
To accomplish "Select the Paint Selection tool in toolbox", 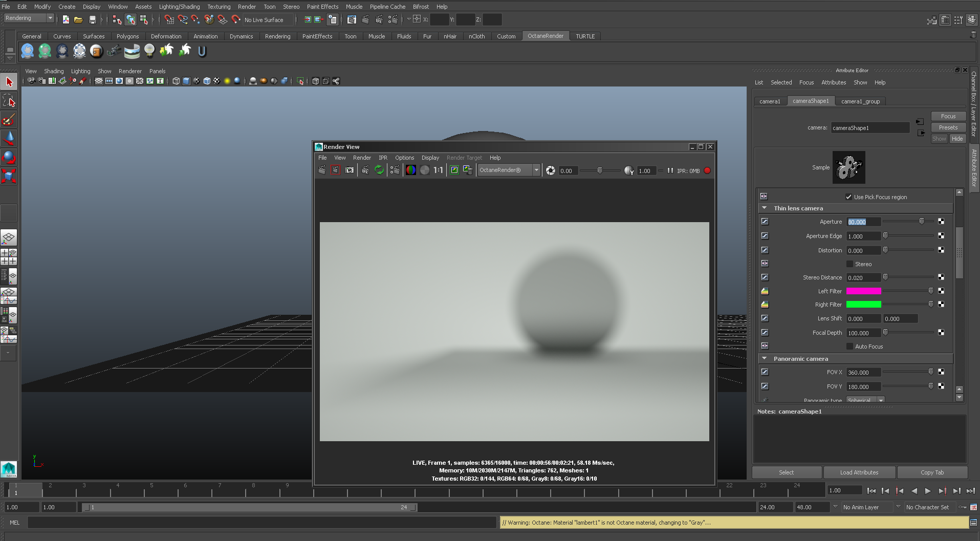I will click(9, 120).
